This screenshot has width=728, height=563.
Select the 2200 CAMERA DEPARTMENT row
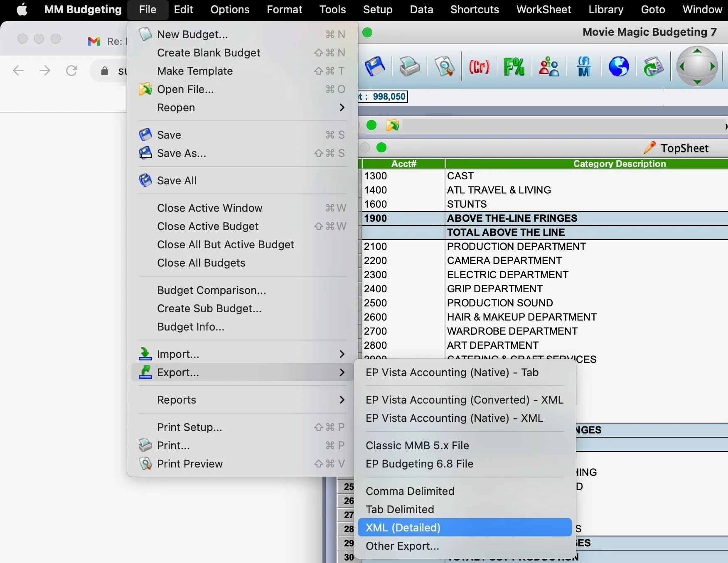[x=545, y=261]
